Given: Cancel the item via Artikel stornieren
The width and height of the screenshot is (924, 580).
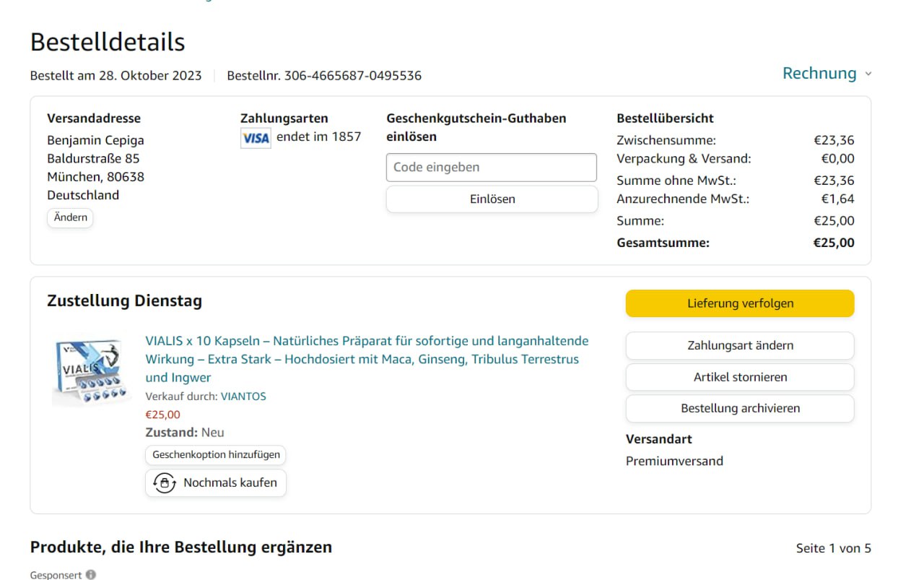Looking at the screenshot, I should coord(740,377).
